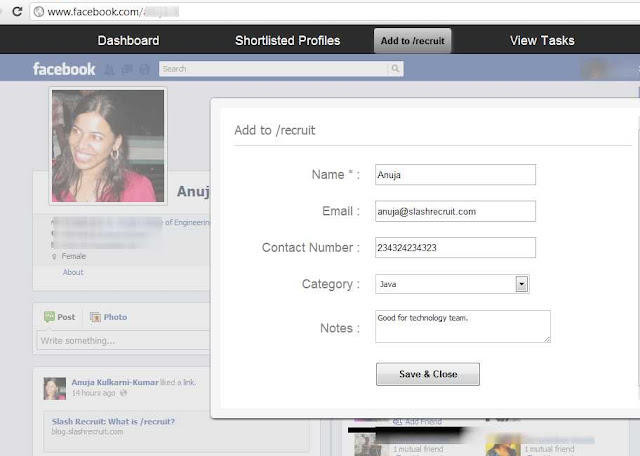640x456 pixels.
Task: Open Shortlisted Profiles tab
Action: [x=287, y=40]
